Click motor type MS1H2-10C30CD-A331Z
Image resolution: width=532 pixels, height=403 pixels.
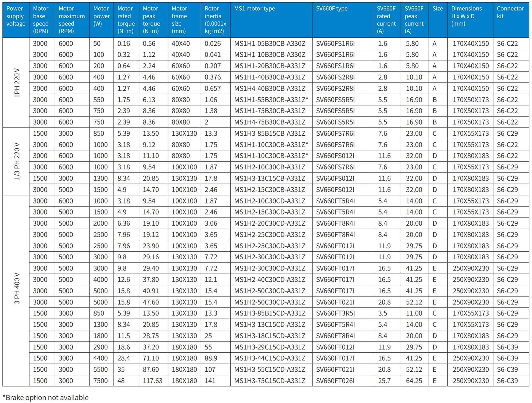(270, 201)
